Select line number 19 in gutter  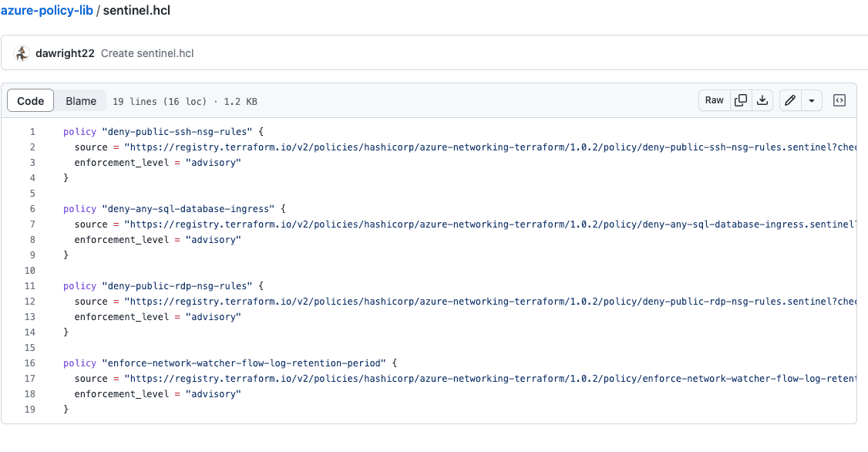[x=30, y=410]
